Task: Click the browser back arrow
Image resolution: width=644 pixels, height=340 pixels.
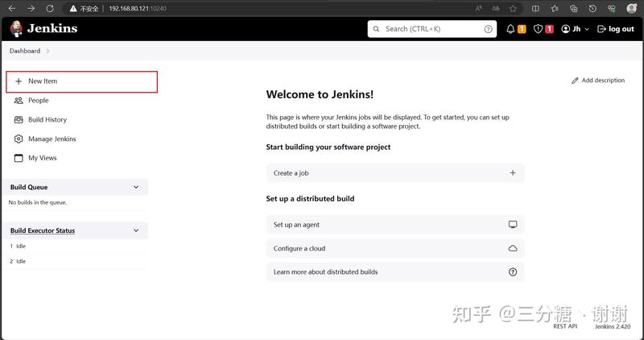Action: [x=12, y=8]
